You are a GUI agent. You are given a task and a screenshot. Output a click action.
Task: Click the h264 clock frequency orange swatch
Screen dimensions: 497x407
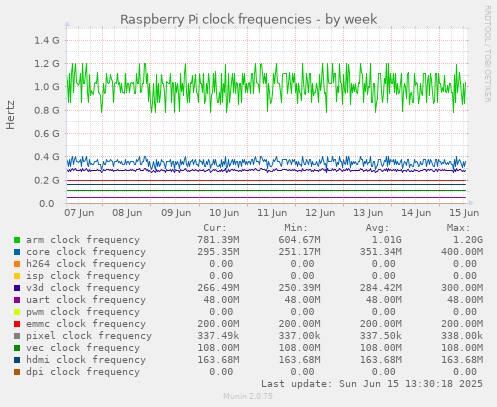pyautogui.click(x=17, y=264)
